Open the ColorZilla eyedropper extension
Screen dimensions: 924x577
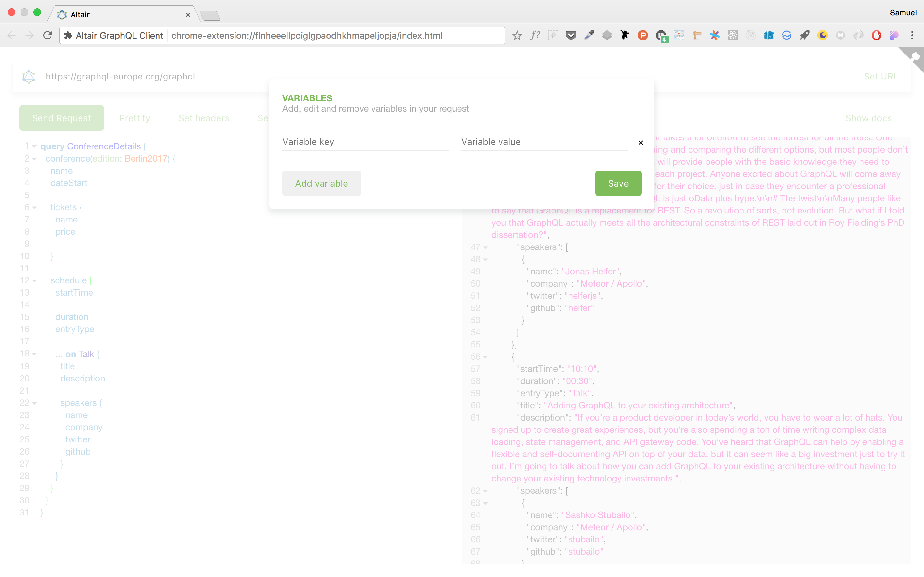click(589, 35)
